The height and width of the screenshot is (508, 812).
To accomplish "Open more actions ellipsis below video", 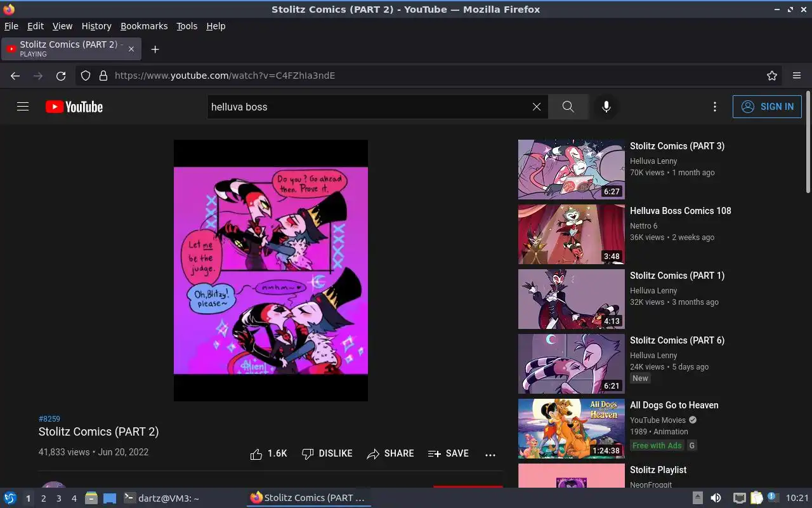I will pyautogui.click(x=490, y=455).
